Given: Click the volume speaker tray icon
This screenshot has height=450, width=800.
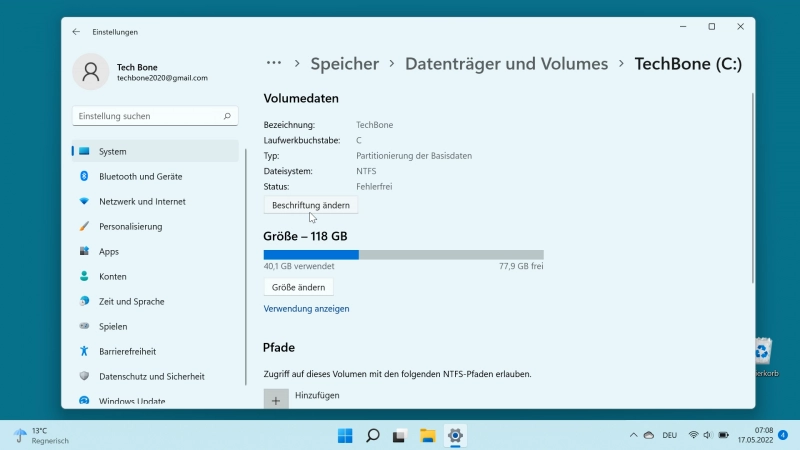Looking at the screenshot, I should [x=707, y=435].
